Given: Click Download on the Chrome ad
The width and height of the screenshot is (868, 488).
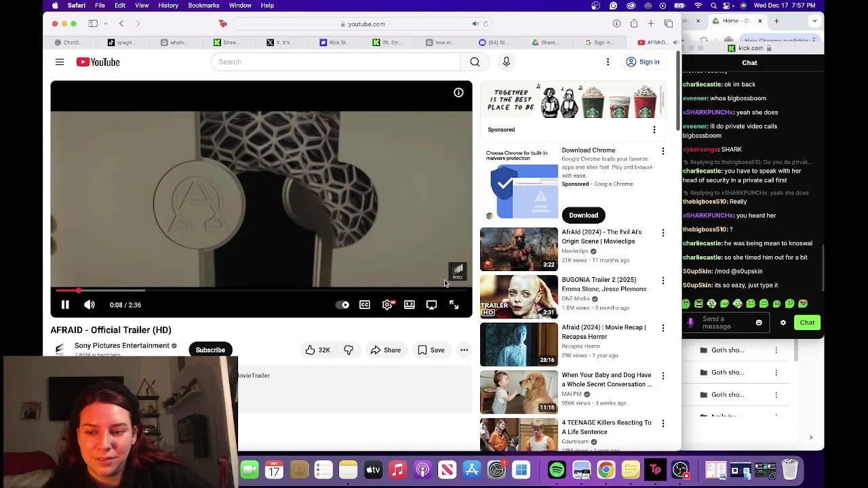Looking at the screenshot, I should 583,216.
